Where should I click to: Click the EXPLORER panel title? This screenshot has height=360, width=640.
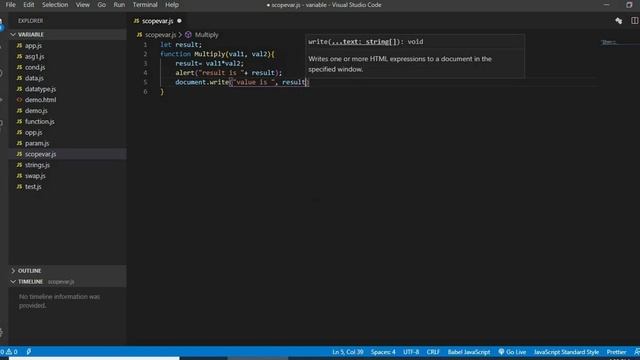[31, 21]
